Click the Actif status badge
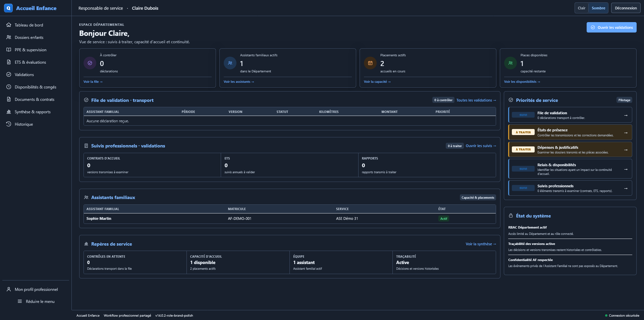Screen dimensions: 644x320 click(443, 218)
